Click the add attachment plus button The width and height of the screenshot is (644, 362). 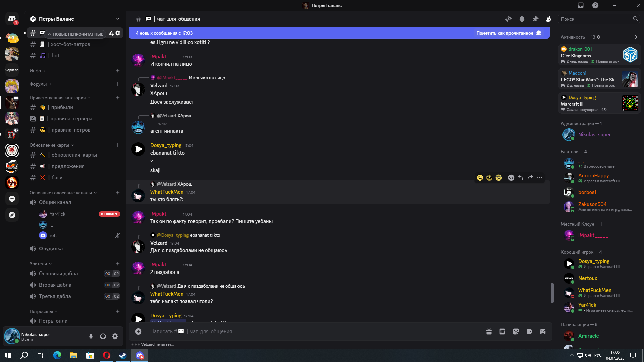point(138,331)
